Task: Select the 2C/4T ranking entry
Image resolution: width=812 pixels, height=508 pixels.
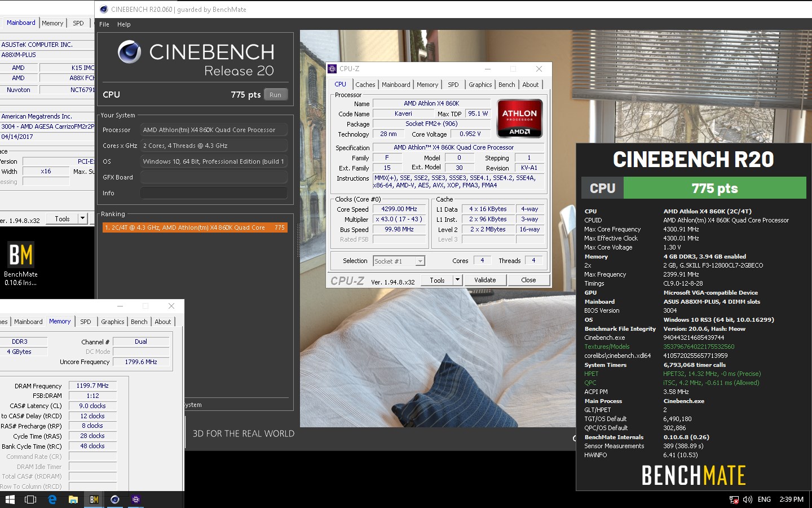Action: (195, 227)
